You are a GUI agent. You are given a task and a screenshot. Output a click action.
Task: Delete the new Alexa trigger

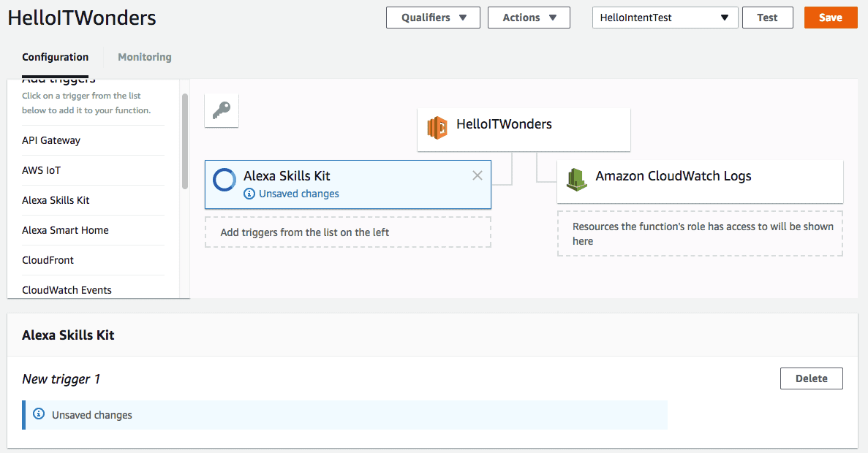click(x=811, y=378)
